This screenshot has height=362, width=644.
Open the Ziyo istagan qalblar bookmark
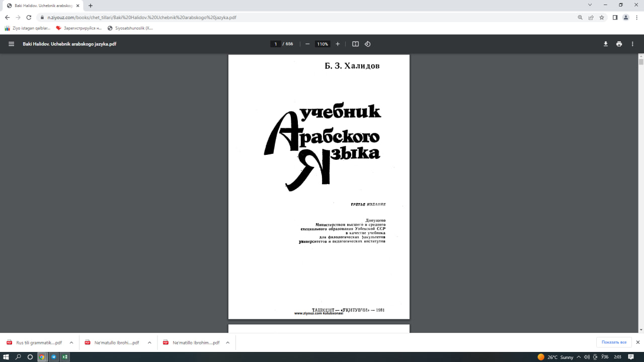[30, 28]
